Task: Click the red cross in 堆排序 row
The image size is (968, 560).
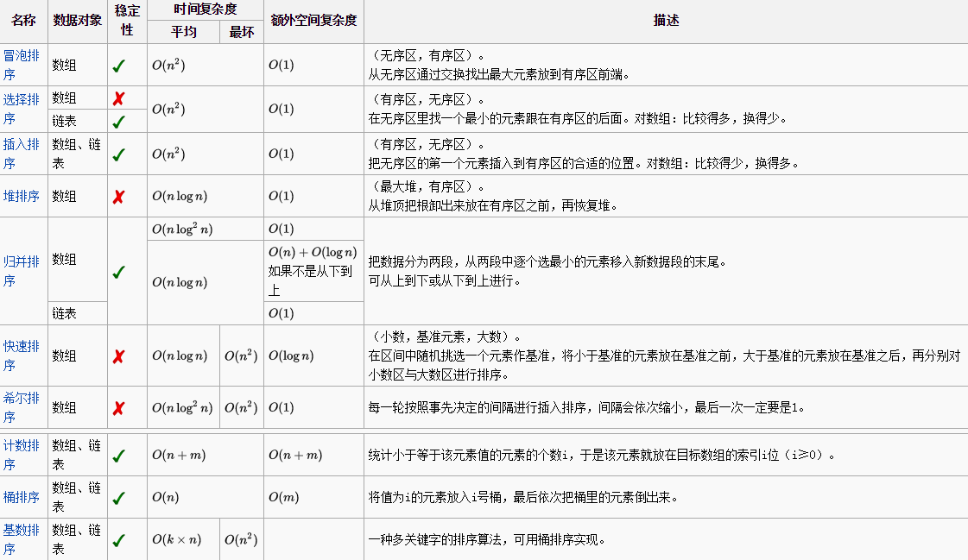Action: 119,197
